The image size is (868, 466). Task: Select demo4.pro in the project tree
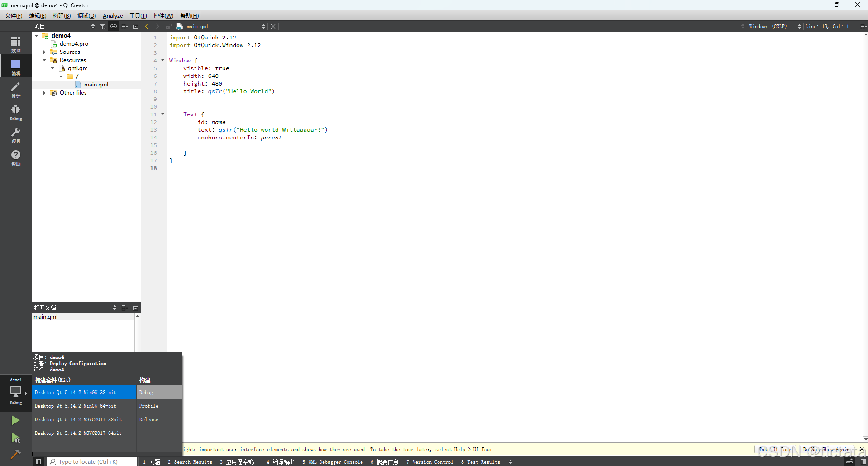[74, 44]
